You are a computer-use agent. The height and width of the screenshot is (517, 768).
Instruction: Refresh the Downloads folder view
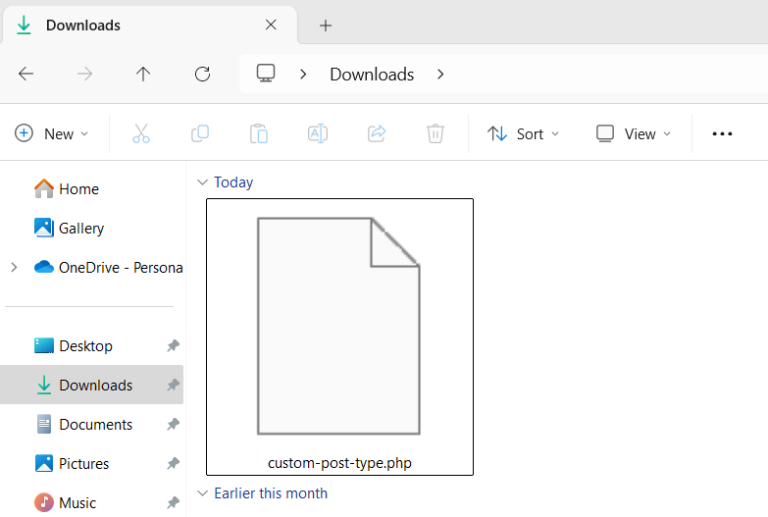click(x=202, y=74)
